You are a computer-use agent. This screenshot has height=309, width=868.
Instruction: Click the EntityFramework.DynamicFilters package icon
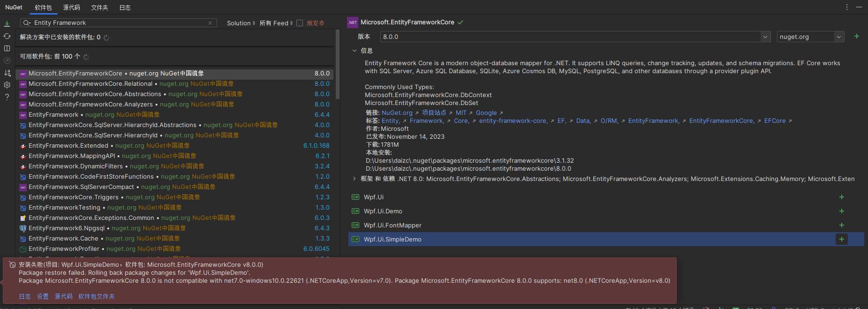tap(23, 166)
